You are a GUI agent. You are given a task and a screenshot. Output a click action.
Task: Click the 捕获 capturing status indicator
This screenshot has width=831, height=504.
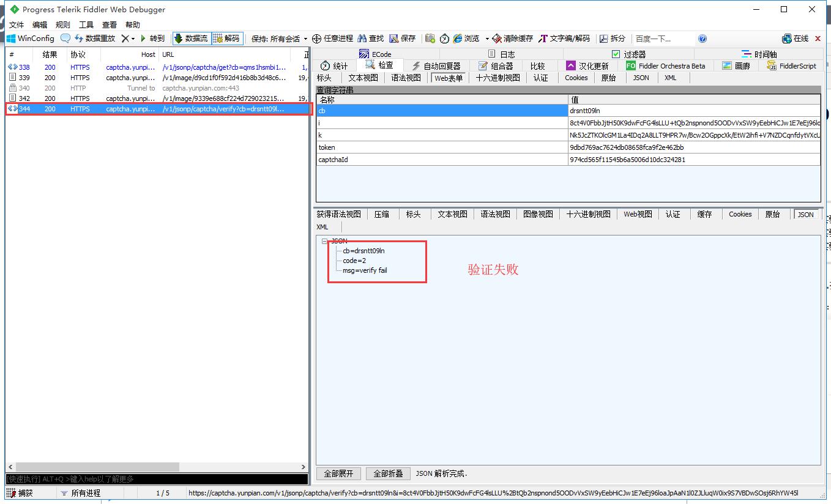pos(20,493)
